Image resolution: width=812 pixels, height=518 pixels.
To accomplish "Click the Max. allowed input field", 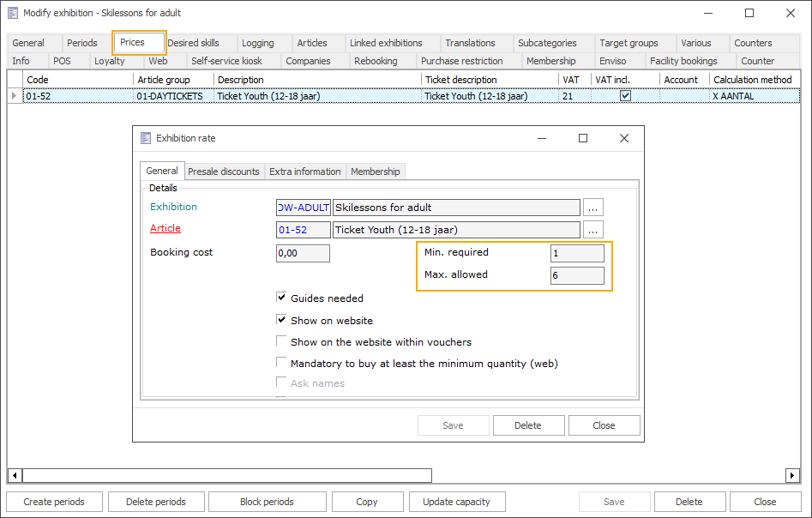I will click(x=577, y=275).
